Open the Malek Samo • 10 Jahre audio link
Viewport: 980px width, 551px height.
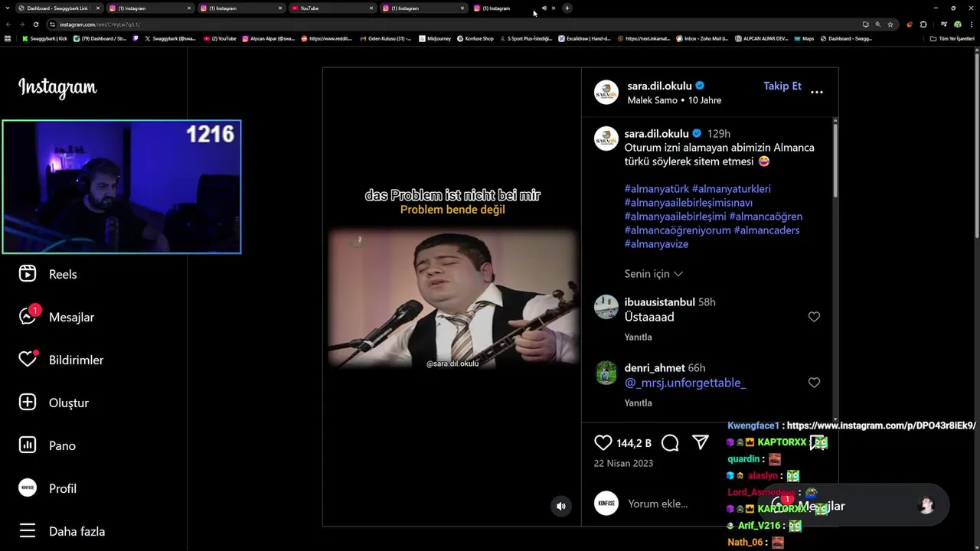[674, 100]
